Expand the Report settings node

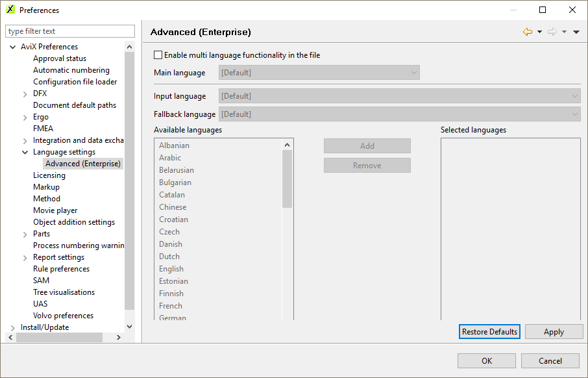(x=25, y=257)
